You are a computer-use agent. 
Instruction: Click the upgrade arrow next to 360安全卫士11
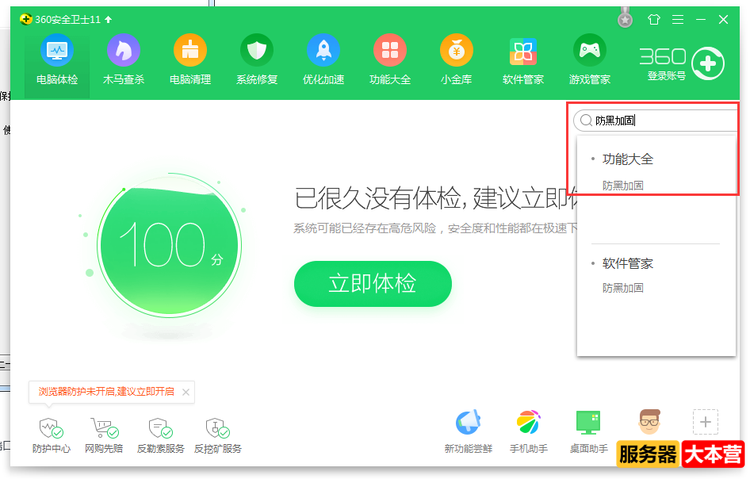pyautogui.click(x=109, y=20)
